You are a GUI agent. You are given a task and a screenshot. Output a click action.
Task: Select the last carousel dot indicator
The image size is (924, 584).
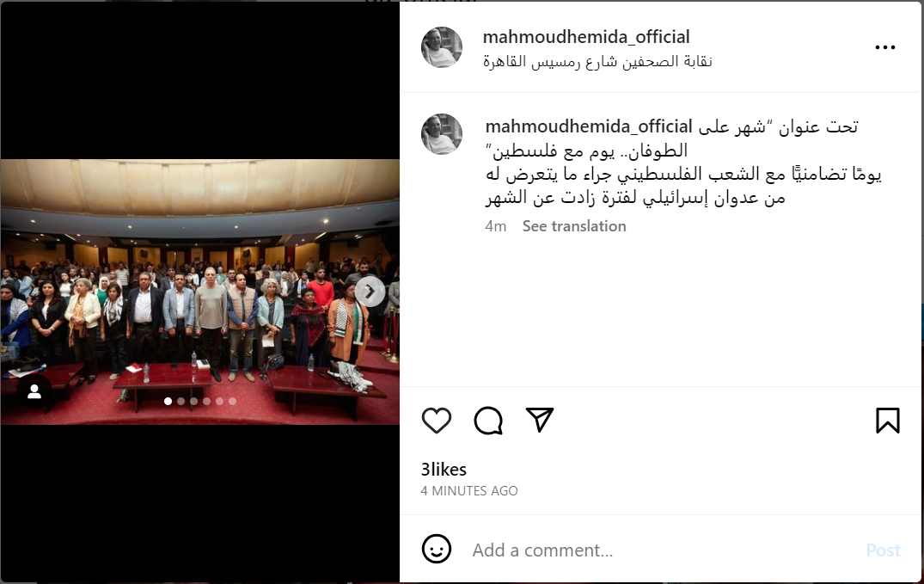tap(233, 401)
